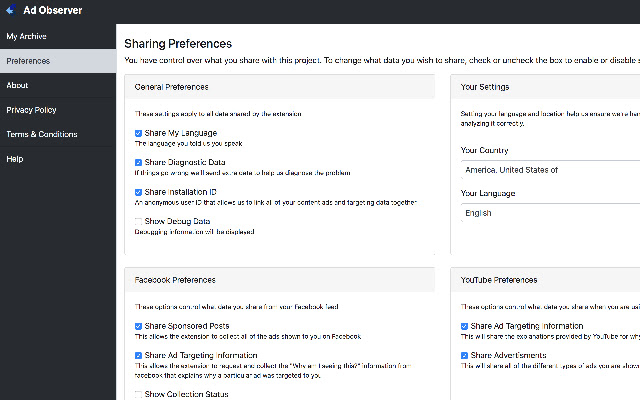Uncheck YouTube Share Ad Targeting Information
The image size is (640, 400).
point(464,326)
